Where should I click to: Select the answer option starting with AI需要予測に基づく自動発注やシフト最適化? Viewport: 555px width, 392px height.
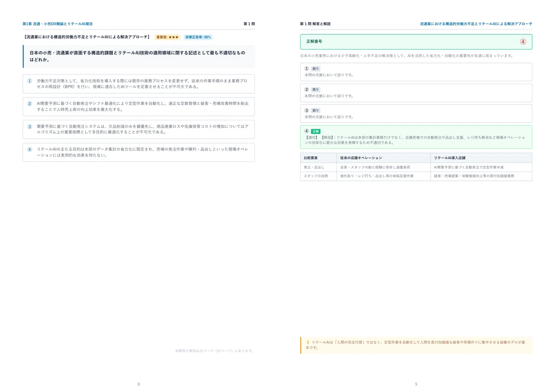pos(139,106)
